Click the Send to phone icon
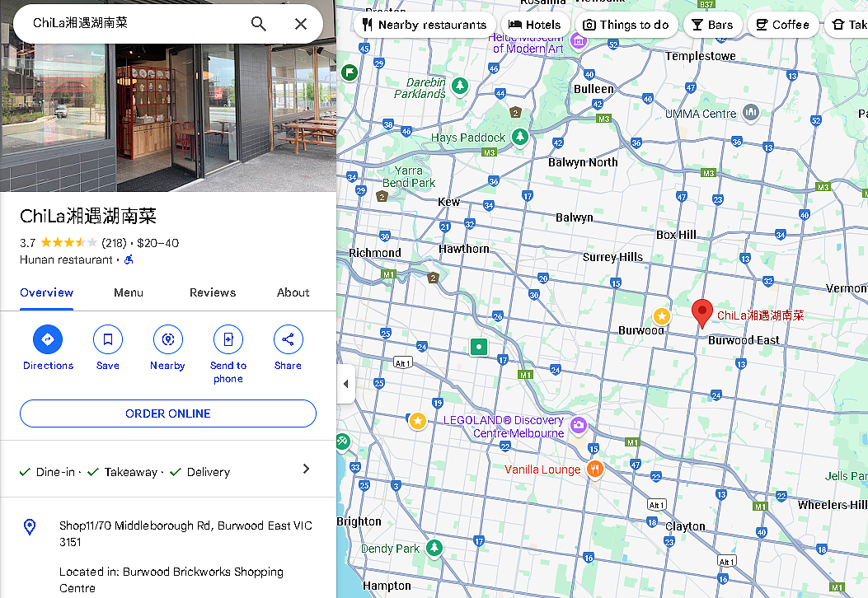This screenshot has width=868, height=598. click(228, 339)
